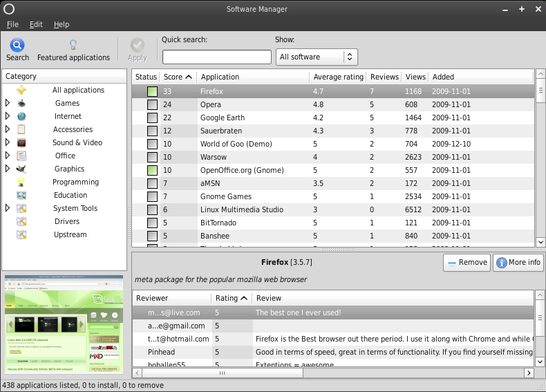Click the Status column header
Image resolution: width=546 pixels, height=392 pixels.
click(x=146, y=77)
